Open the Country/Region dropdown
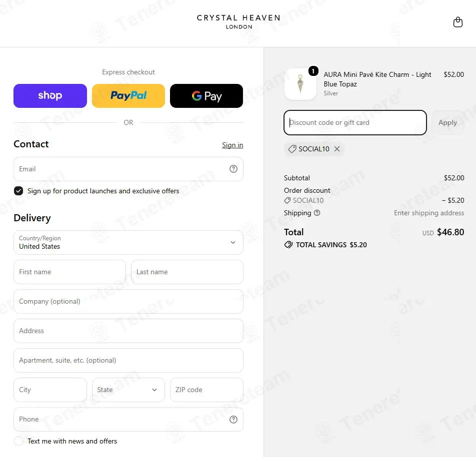The height and width of the screenshot is (457, 476). [128, 242]
